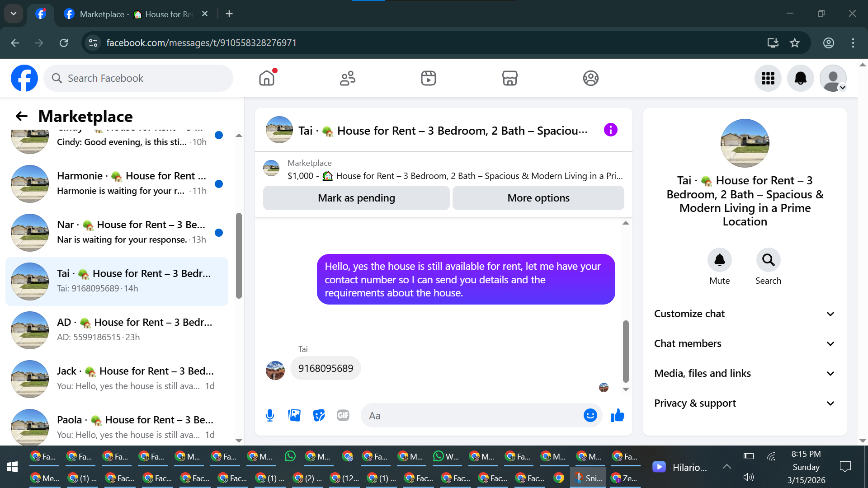Open the Facebook menu grid icon
The height and width of the screenshot is (488, 868).
pos(768,78)
